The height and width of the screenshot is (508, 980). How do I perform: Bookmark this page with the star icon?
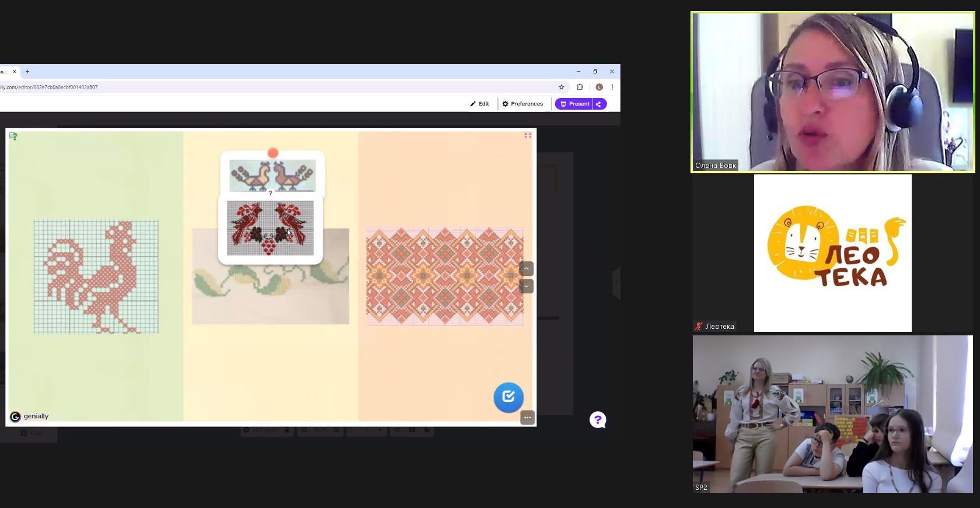coord(562,87)
